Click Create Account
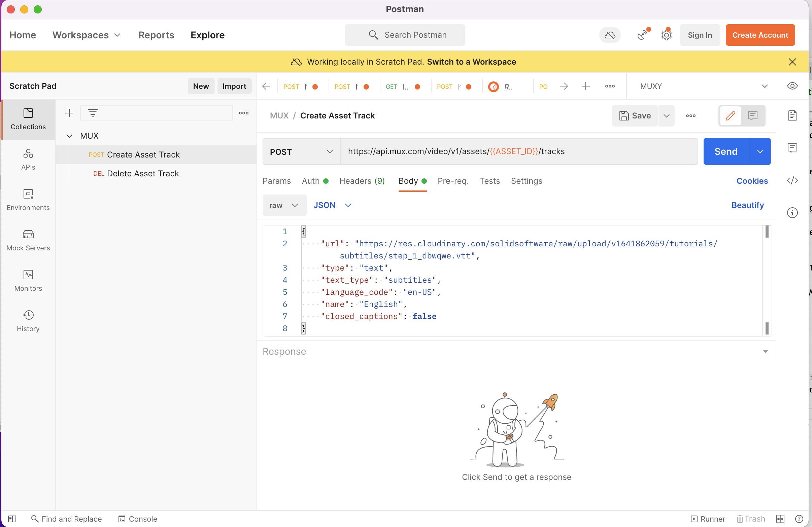 [760, 35]
